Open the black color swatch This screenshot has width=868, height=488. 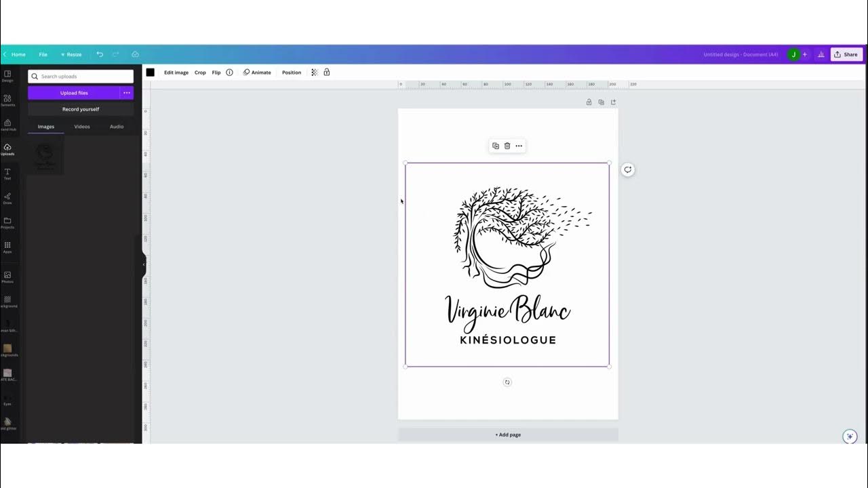(150, 73)
